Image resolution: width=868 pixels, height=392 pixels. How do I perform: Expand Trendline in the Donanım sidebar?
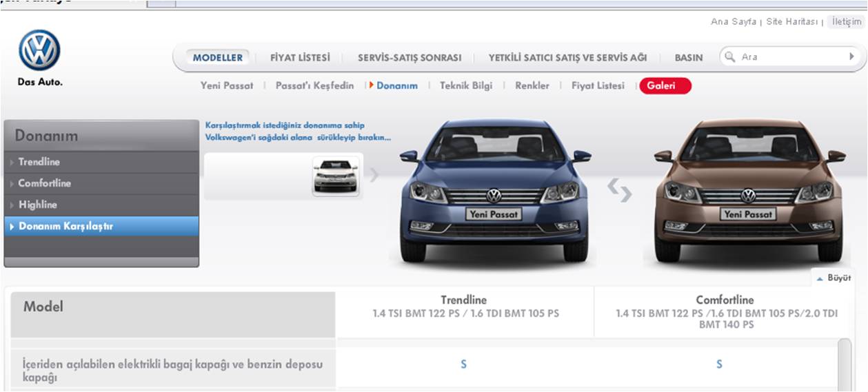[x=101, y=162]
